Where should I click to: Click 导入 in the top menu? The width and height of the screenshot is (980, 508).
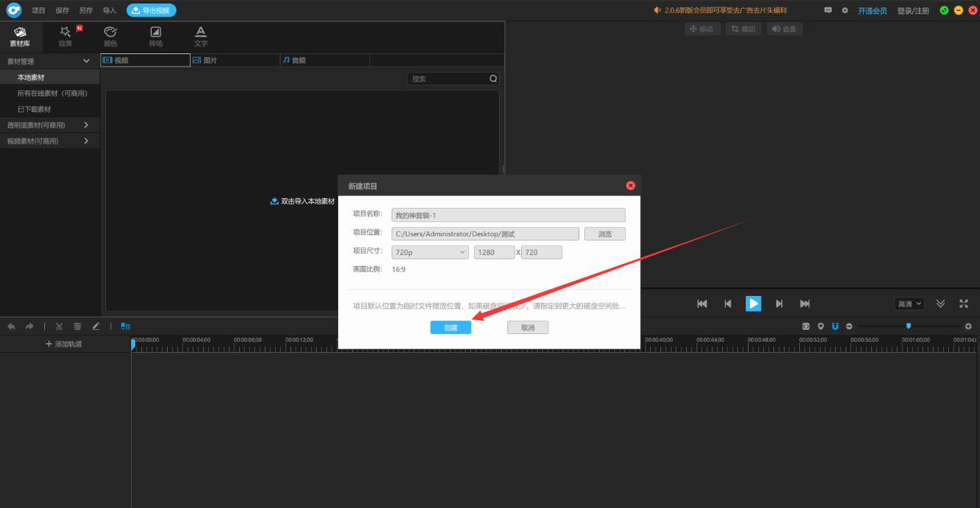click(x=110, y=10)
